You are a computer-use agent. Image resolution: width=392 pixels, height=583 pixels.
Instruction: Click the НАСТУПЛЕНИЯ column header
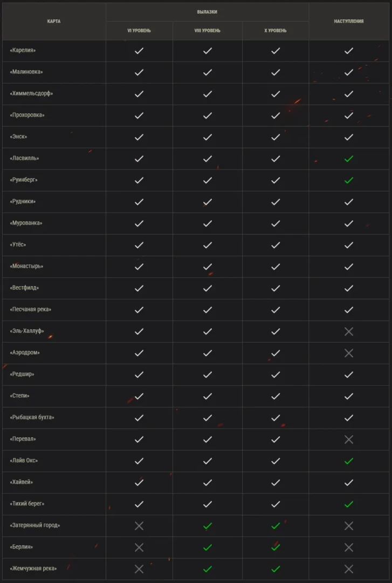pyautogui.click(x=348, y=21)
